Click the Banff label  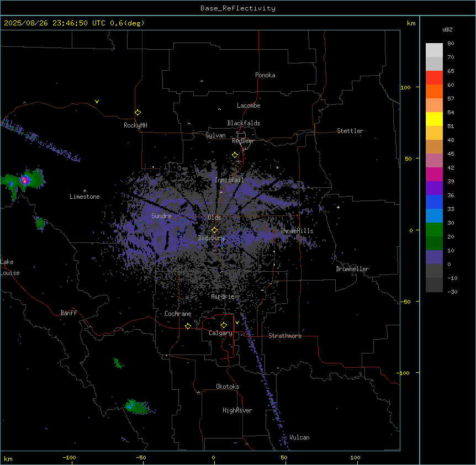pyautogui.click(x=68, y=313)
